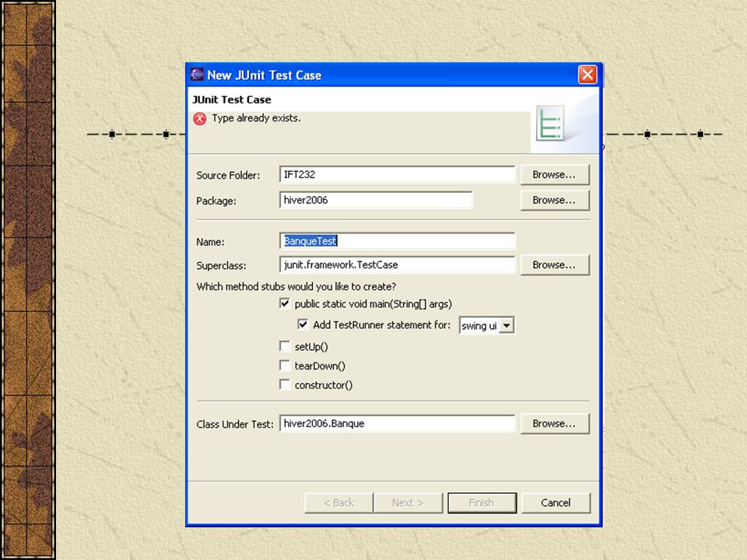Enable the constructor() method stub
The image size is (747, 560).
coord(285,385)
